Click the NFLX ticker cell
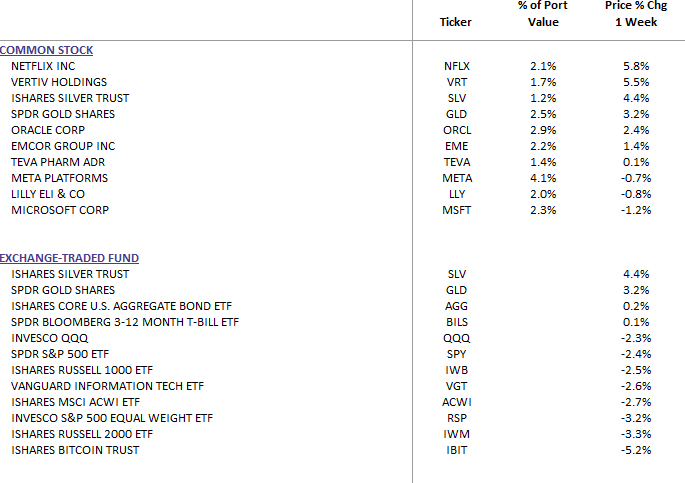Viewport: 685px width, 483px height. click(x=456, y=66)
